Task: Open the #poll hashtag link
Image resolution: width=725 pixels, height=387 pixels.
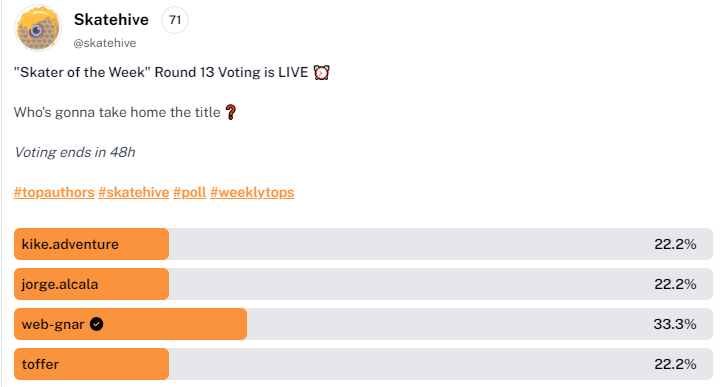Action: 190,192
